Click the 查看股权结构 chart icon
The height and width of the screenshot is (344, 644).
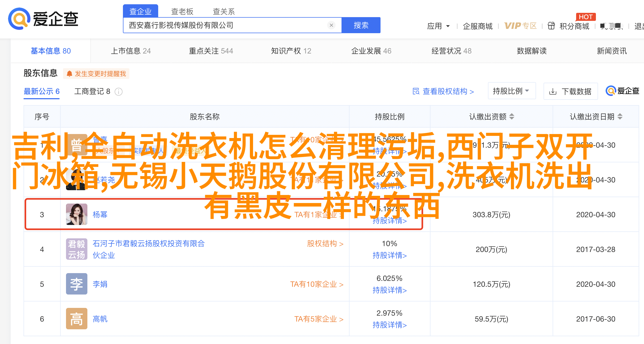click(x=416, y=91)
